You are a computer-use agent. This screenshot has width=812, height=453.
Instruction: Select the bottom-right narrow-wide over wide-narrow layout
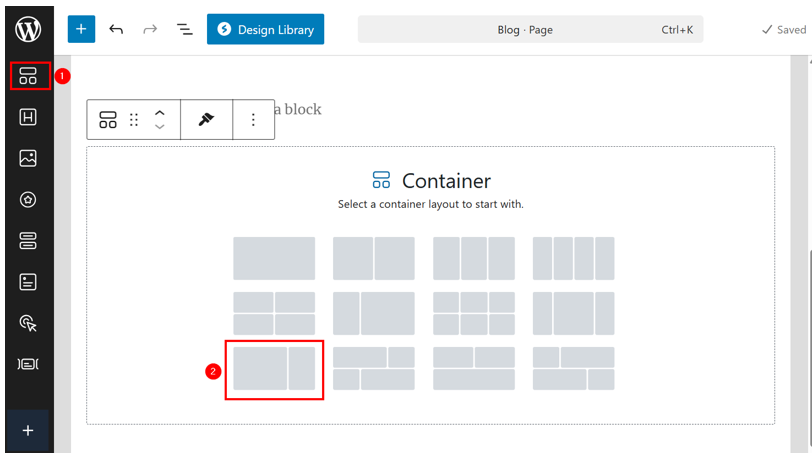click(574, 369)
